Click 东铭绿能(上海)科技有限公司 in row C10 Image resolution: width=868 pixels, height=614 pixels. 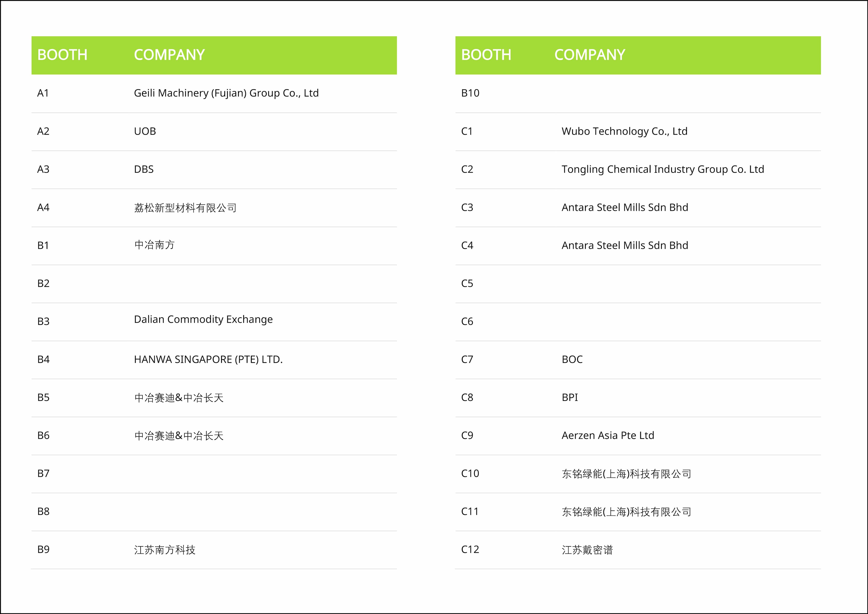pyautogui.click(x=626, y=474)
